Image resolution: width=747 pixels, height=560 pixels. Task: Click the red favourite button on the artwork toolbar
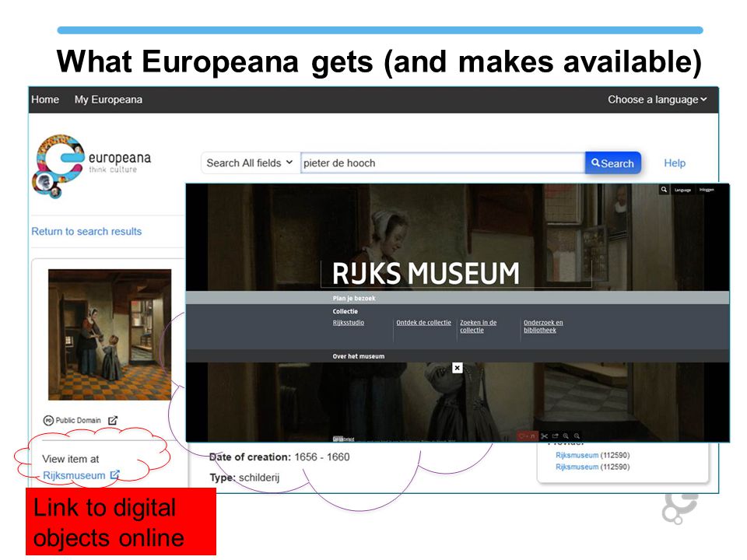(528, 436)
